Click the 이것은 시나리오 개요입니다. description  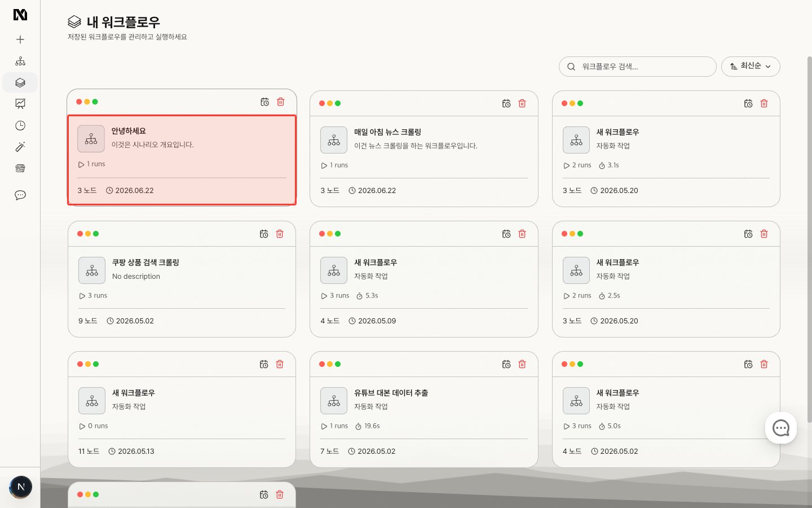coord(152,144)
